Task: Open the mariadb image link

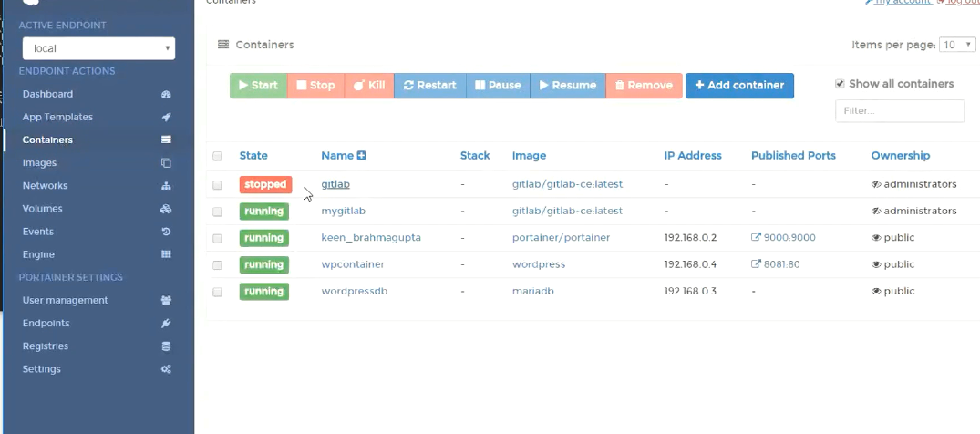Action: point(533,292)
